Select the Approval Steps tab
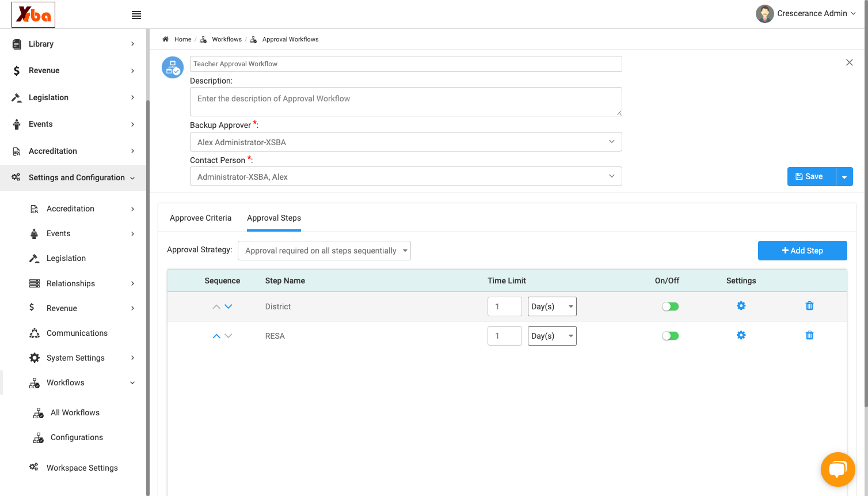 274,218
